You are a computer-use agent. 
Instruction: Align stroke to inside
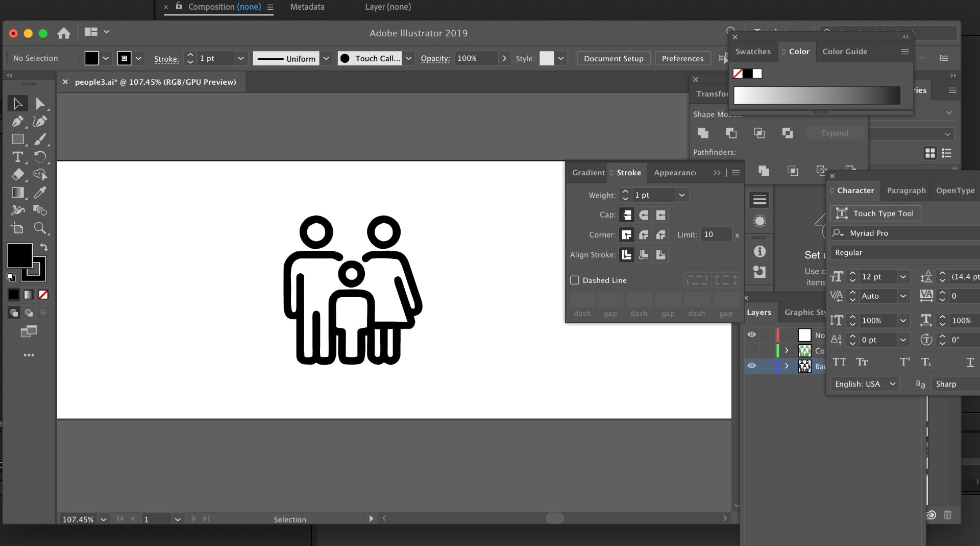pyautogui.click(x=644, y=255)
